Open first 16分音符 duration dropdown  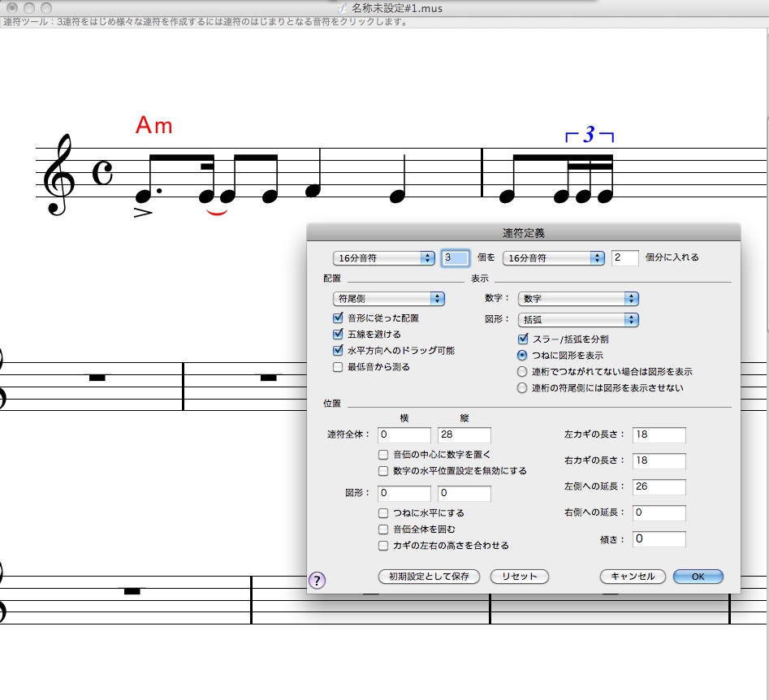point(383,258)
